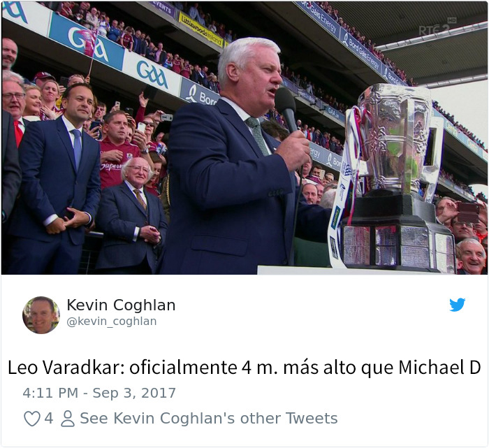489x448 pixels.
Task: Click the engraved plaques on the trophy base
Action: click(397, 245)
